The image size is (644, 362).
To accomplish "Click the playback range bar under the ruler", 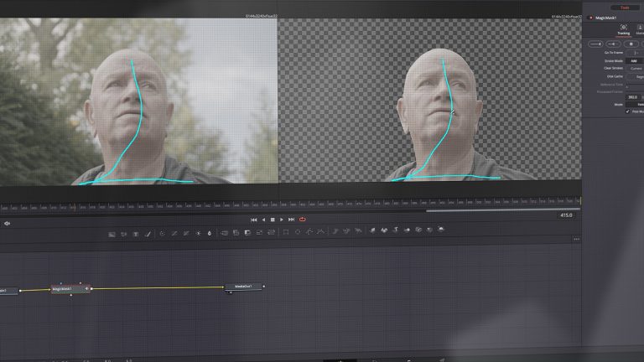I will (x=503, y=209).
